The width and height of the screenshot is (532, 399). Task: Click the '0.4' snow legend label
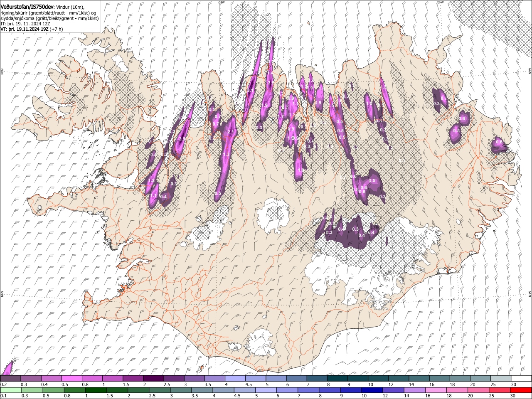pos(44,384)
